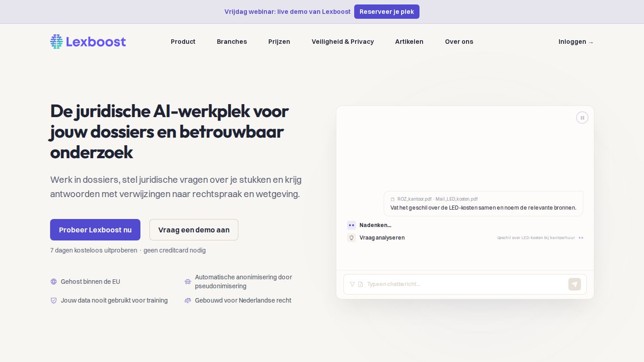Click the shield icon beside Jouw data nooit gebruikt
This screenshot has height=362, width=644.
click(54, 300)
